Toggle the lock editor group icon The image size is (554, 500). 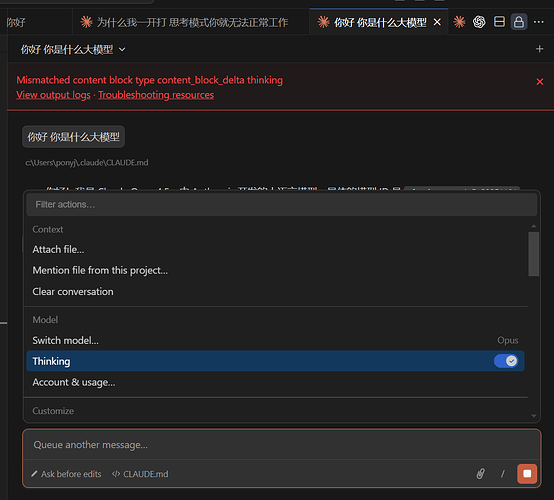point(519,22)
